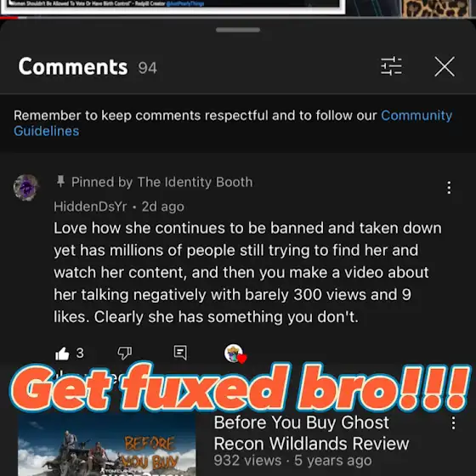Click the Comments heading

pyautogui.click(x=73, y=66)
